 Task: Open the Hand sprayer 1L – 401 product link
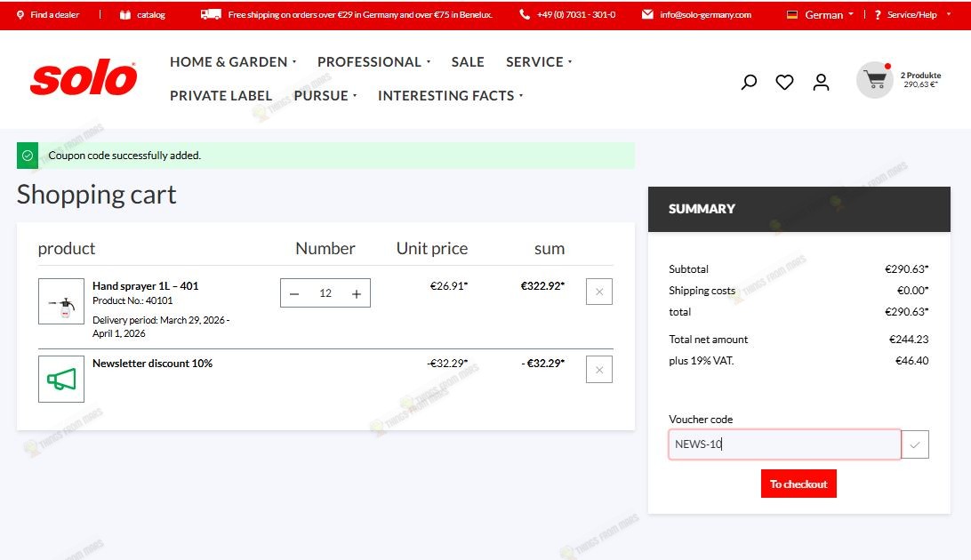tap(146, 286)
